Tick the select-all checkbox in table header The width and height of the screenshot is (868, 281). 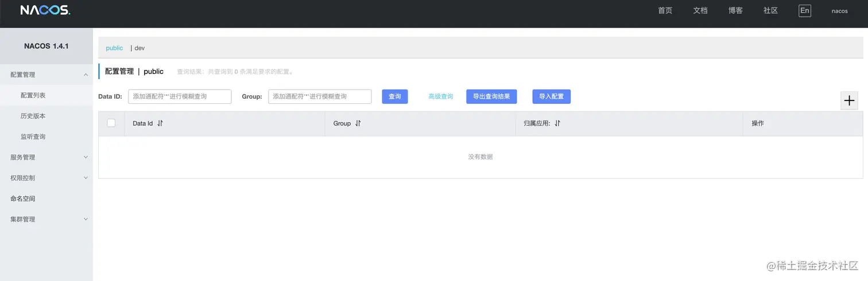pos(111,123)
